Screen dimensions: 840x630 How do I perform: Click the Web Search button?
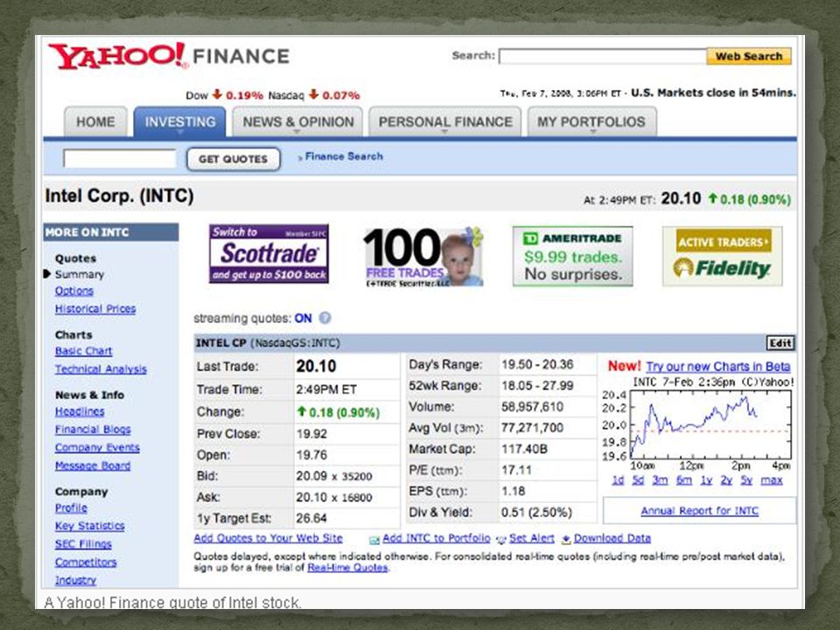pos(749,56)
